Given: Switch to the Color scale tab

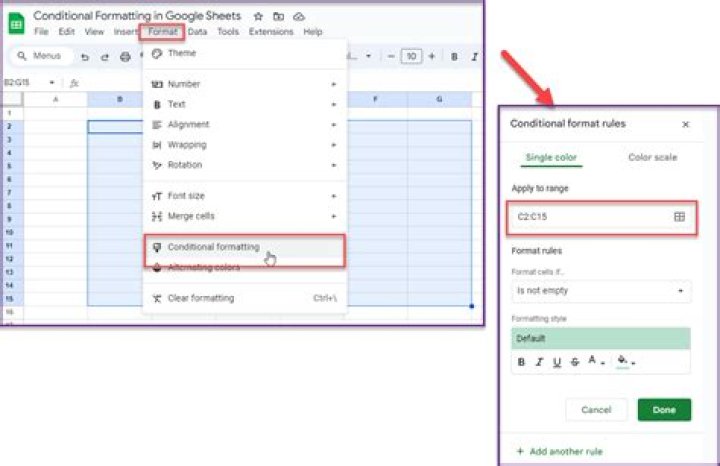Looking at the screenshot, I should (x=652, y=157).
